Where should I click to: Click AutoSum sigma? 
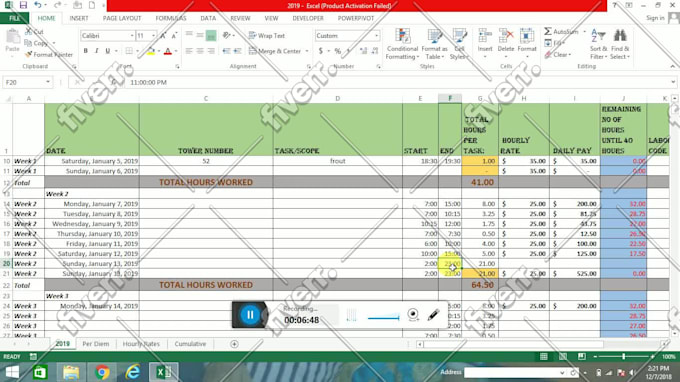click(x=561, y=32)
